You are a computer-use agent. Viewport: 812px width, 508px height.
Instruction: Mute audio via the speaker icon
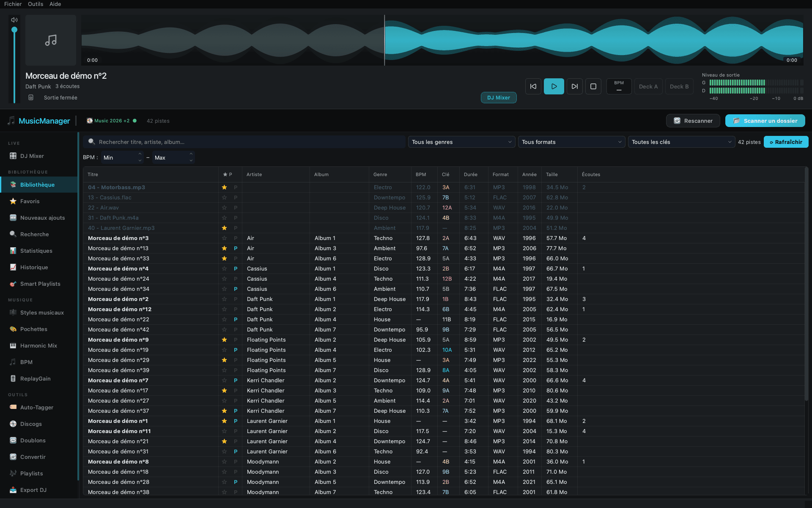tap(14, 20)
